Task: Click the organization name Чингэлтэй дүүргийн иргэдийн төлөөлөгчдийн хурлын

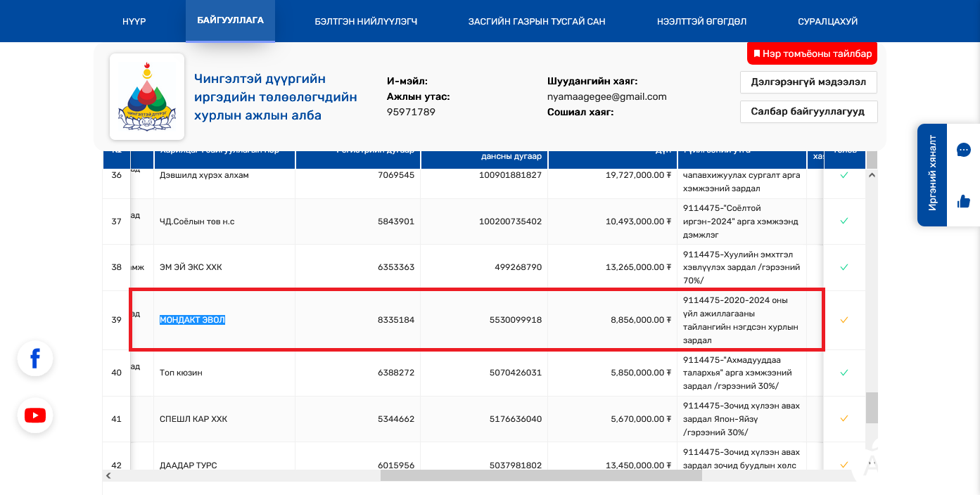Action: [276, 97]
